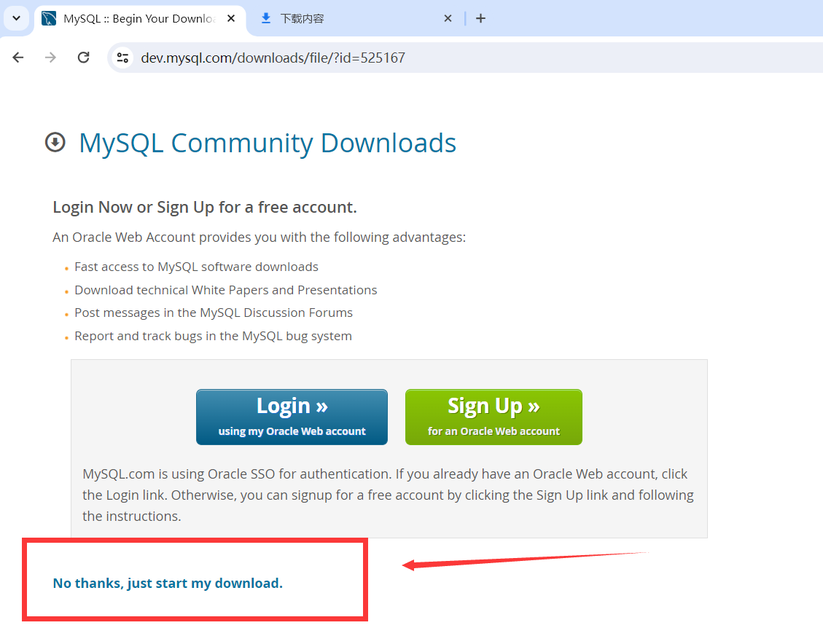Click the Login using Oracle Web account button
The image size is (823, 644).
tap(292, 417)
